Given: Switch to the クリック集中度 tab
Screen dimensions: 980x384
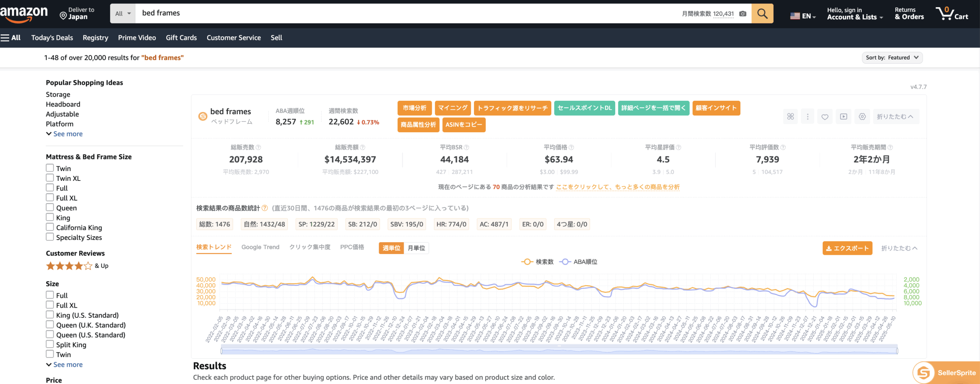Looking at the screenshot, I should click(310, 247).
